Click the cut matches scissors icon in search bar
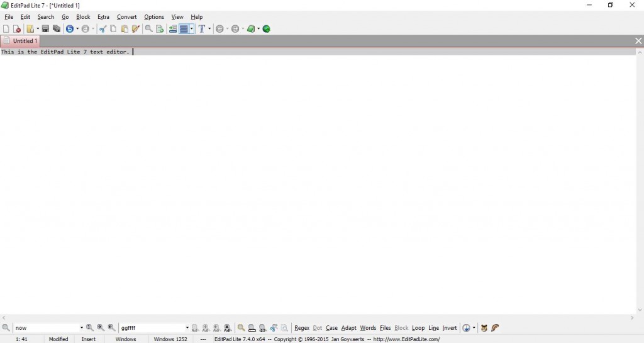Viewport: 644px width, 343px height. (274, 328)
